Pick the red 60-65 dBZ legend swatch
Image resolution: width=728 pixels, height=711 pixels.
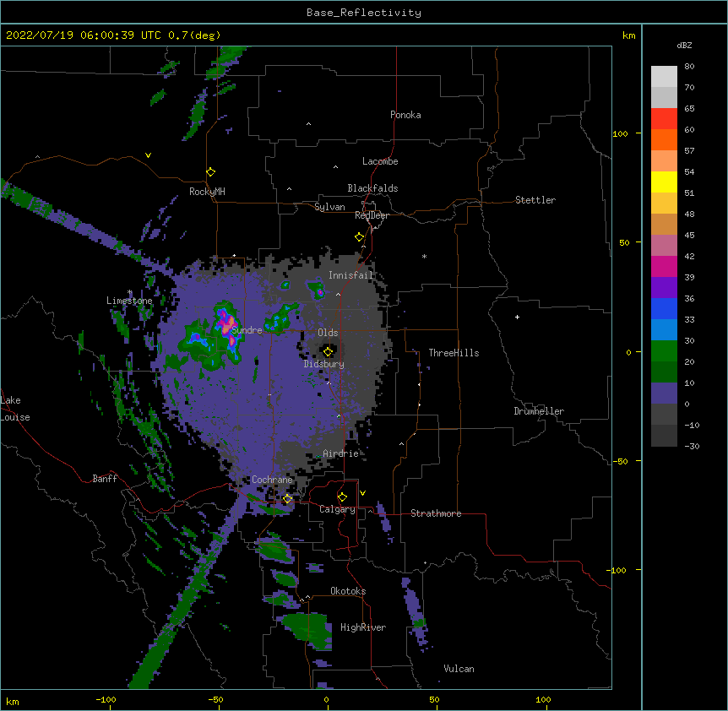[664, 119]
